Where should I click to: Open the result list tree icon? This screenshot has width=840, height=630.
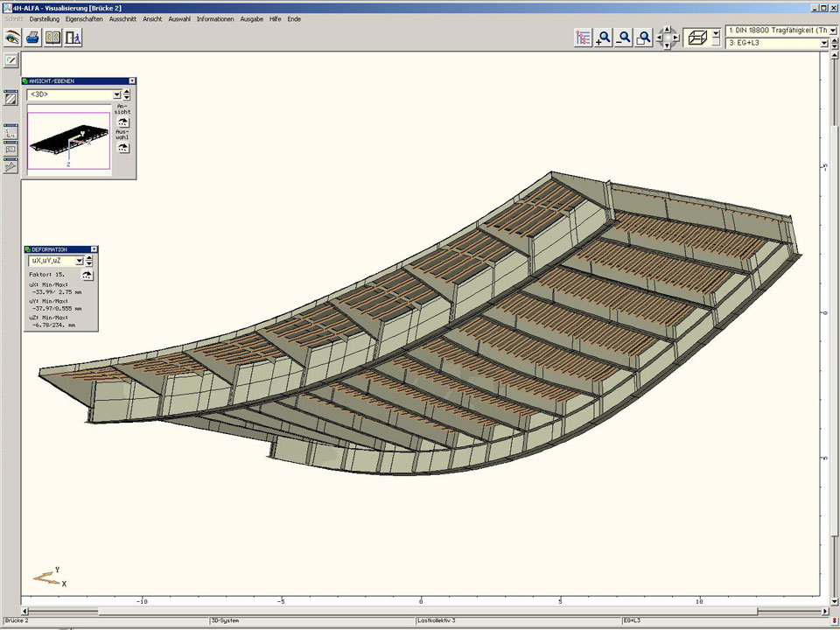point(584,38)
